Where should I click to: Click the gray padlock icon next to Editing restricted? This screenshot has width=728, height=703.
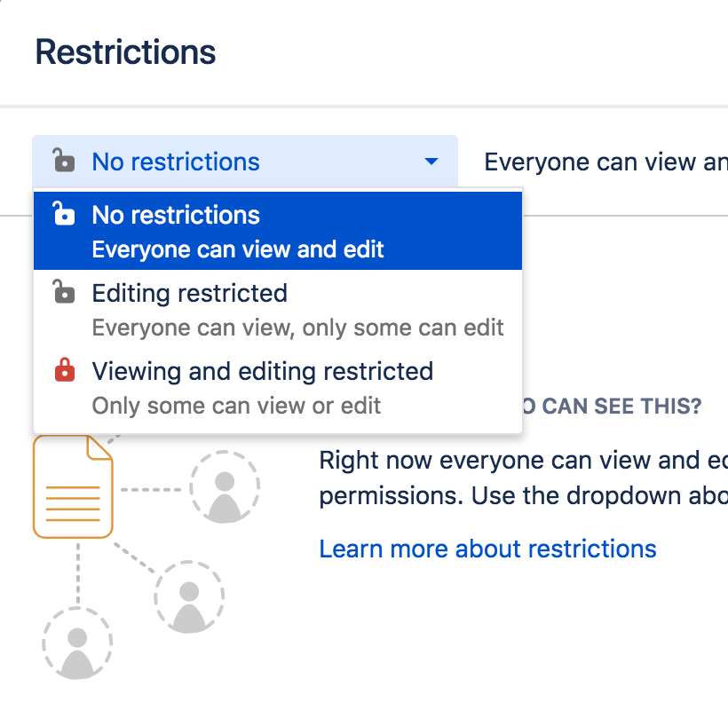point(66,293)
